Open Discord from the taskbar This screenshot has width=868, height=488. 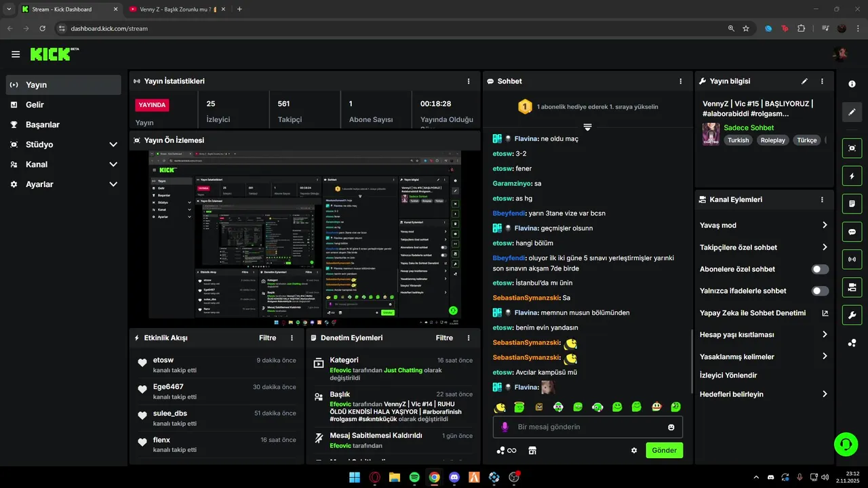(454, 477)
